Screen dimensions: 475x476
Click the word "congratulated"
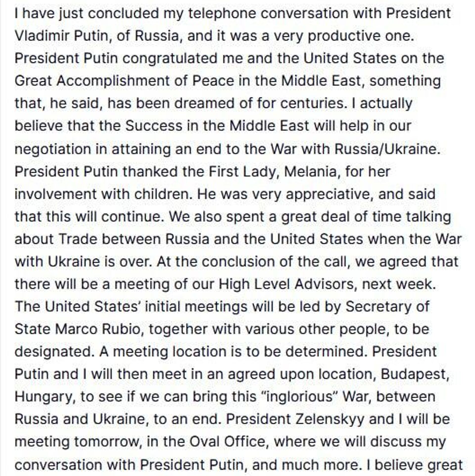pyautogui.click(x=170, y=58)
